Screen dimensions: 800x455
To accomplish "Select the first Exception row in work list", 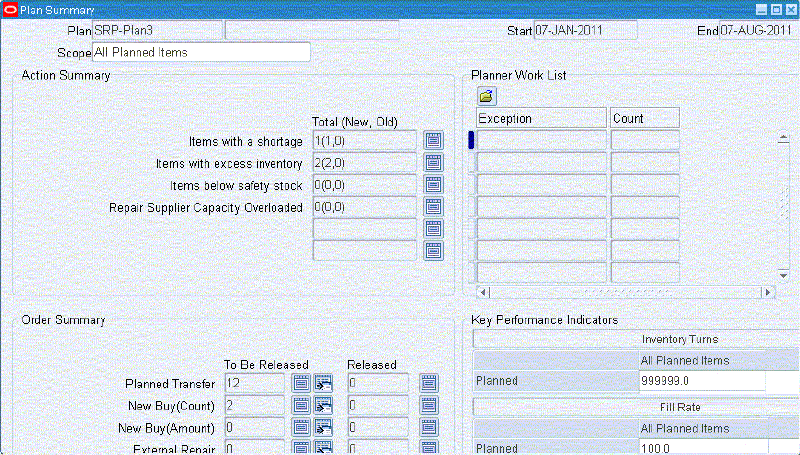I will click(541, 140).
